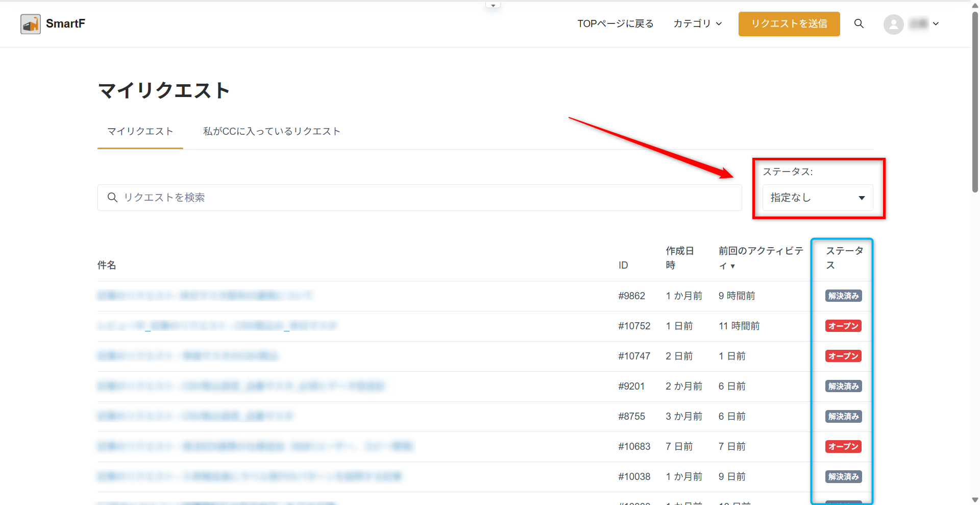The image size is (980, 505).
Task: Open search via magnifier icon in header
Action: coord(859,24)
